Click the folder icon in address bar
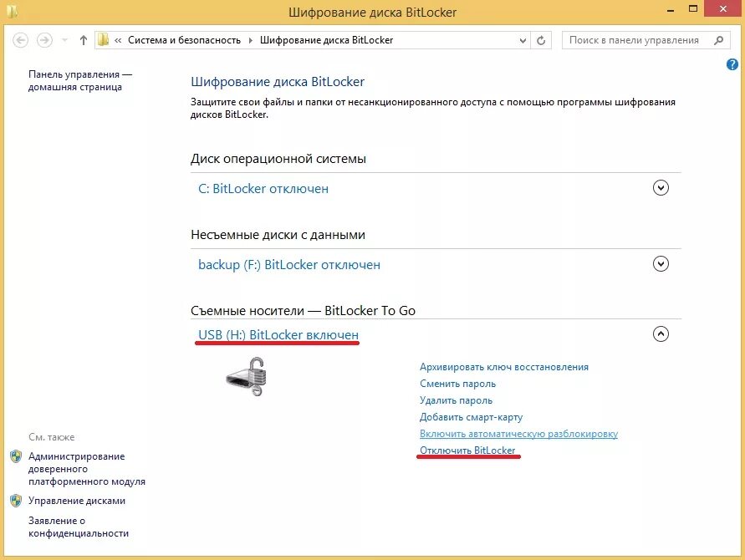This screenshot has width=745, height=560. (x=103, y=40)
